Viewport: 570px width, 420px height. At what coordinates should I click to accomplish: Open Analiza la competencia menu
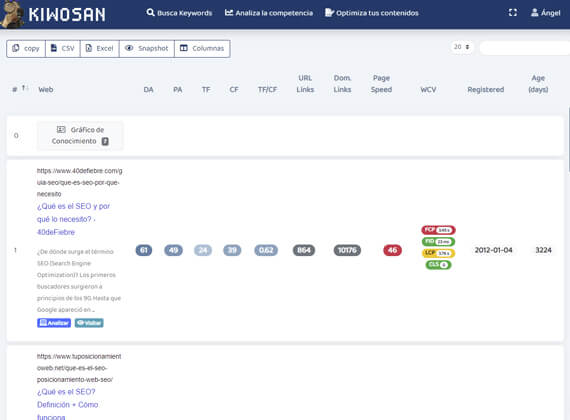[x=269, y=13]
